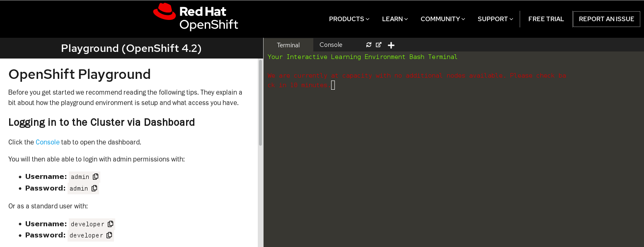Click the Red Hat OpenShift logo
The width and height of the screenshot is (644, 247).
point(196,17)
